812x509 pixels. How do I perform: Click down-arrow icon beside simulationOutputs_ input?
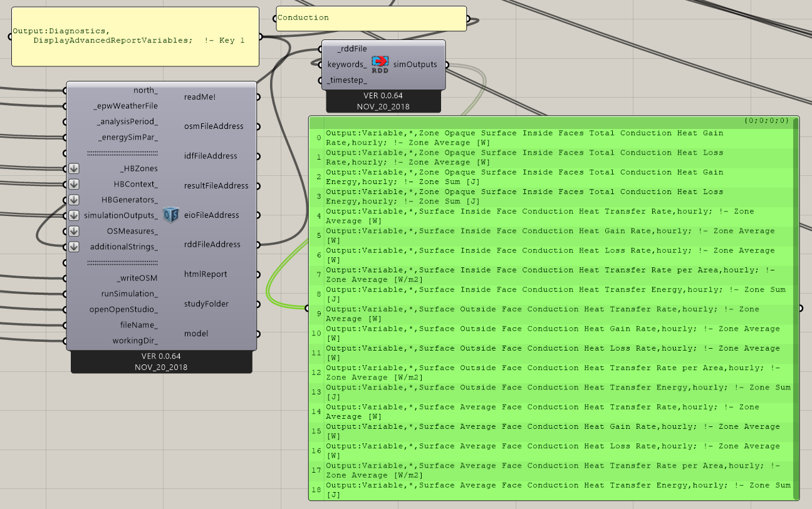[74, 215]
